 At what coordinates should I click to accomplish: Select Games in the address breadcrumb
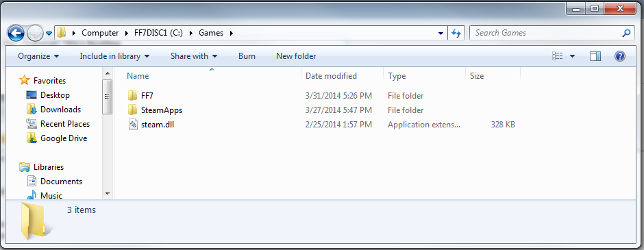[x=211, y=33]
